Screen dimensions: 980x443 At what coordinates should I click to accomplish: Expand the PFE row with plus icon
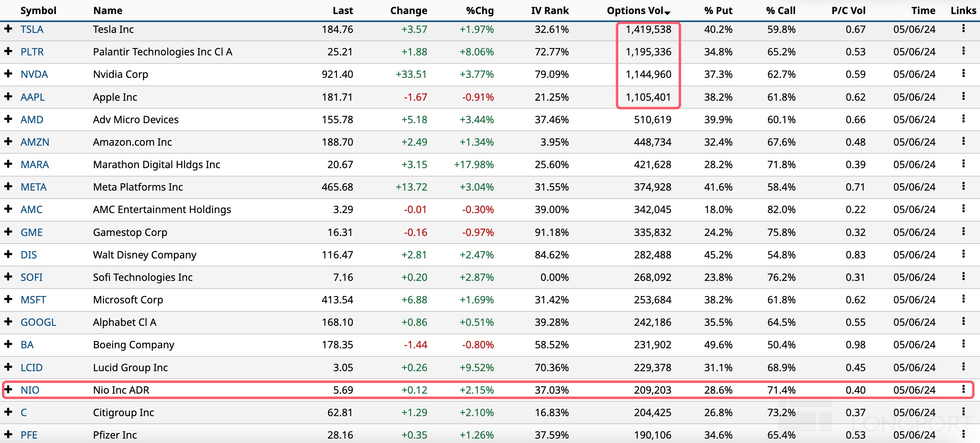click(x=8, y=434)
